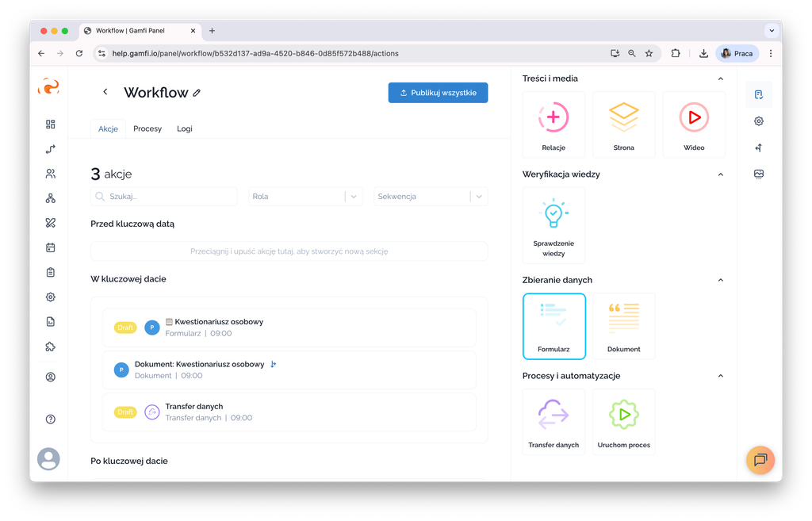This screenshot has width=812, height=521.
Task: Click the back arrow beside Workflow
Action: (x=105, y=92)
